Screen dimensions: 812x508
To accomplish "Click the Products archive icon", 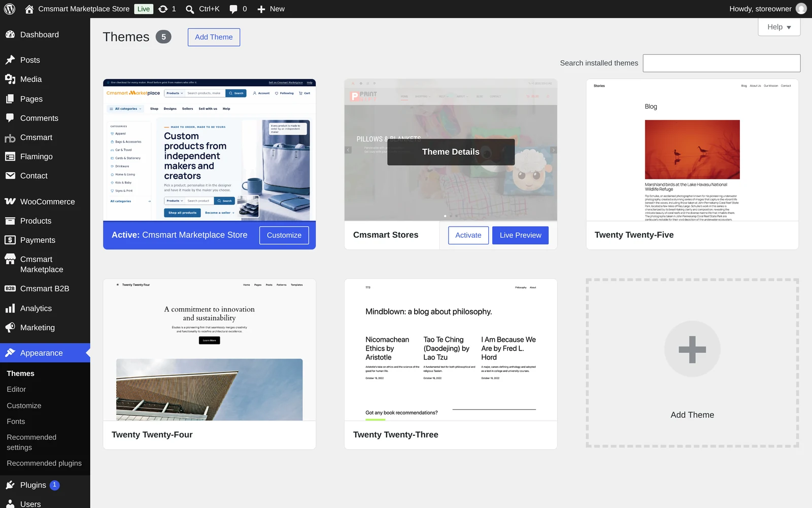I will tap(10, 221).
